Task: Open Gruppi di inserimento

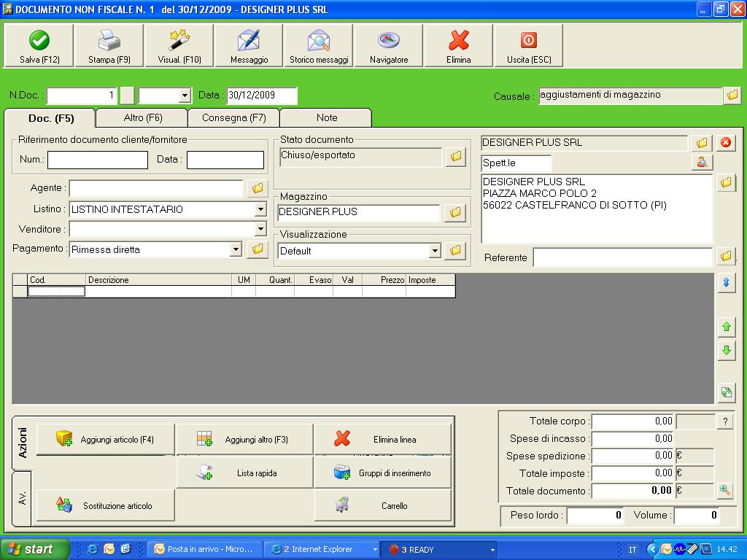Action: 382,472
